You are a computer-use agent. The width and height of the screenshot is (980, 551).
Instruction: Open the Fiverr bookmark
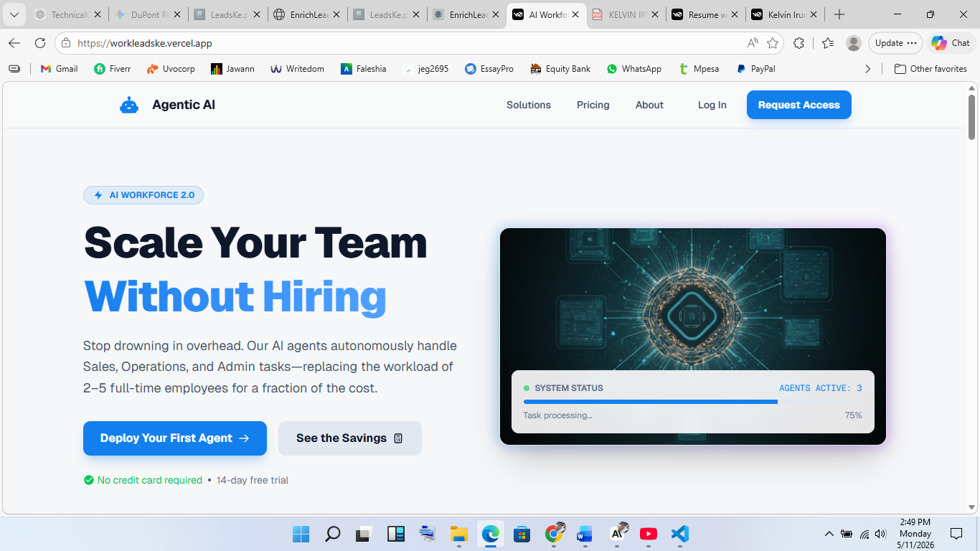(x=113, y=69)
